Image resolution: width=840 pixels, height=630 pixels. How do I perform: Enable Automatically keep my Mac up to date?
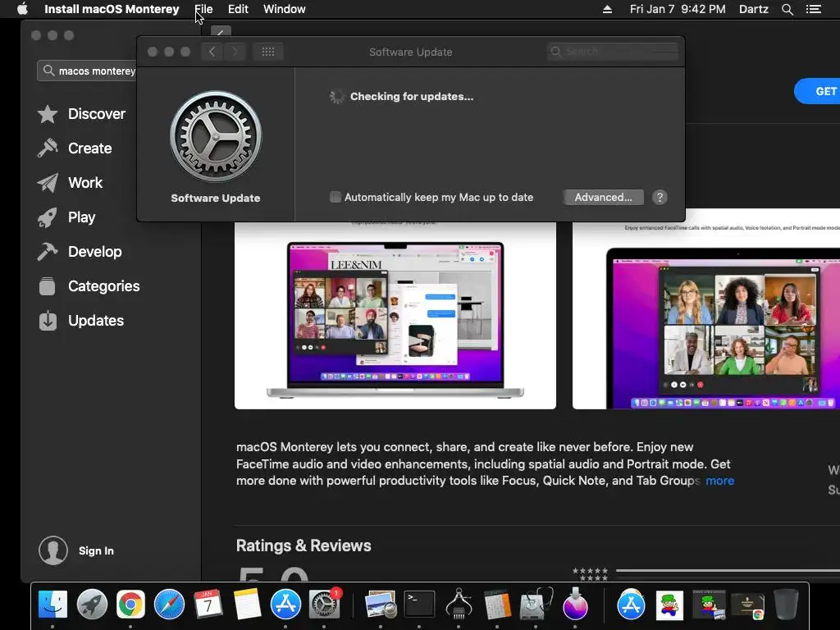click(336, 197)
